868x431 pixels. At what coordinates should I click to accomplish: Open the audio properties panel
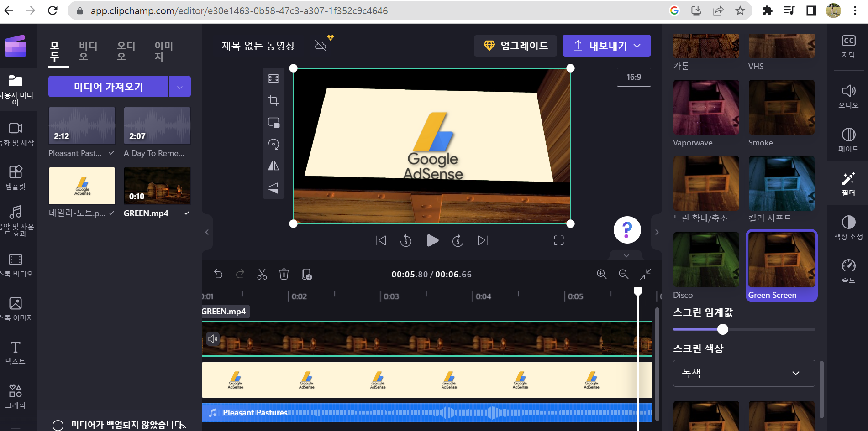click(x=848, y=96)
